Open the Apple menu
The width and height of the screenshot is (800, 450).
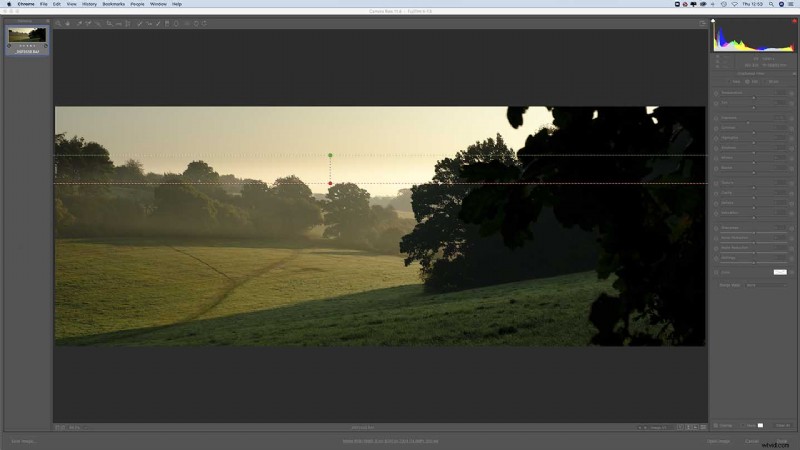(x=9, y=4)
